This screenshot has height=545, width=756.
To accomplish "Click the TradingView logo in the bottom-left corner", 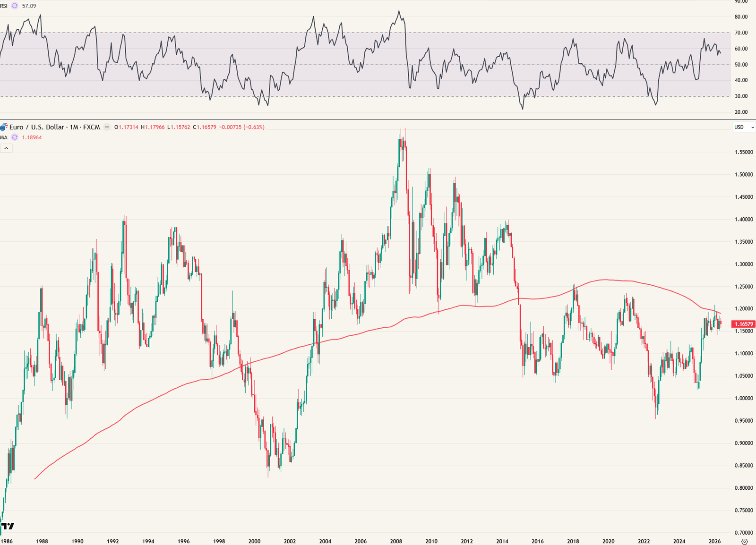I will click(8, 526).
